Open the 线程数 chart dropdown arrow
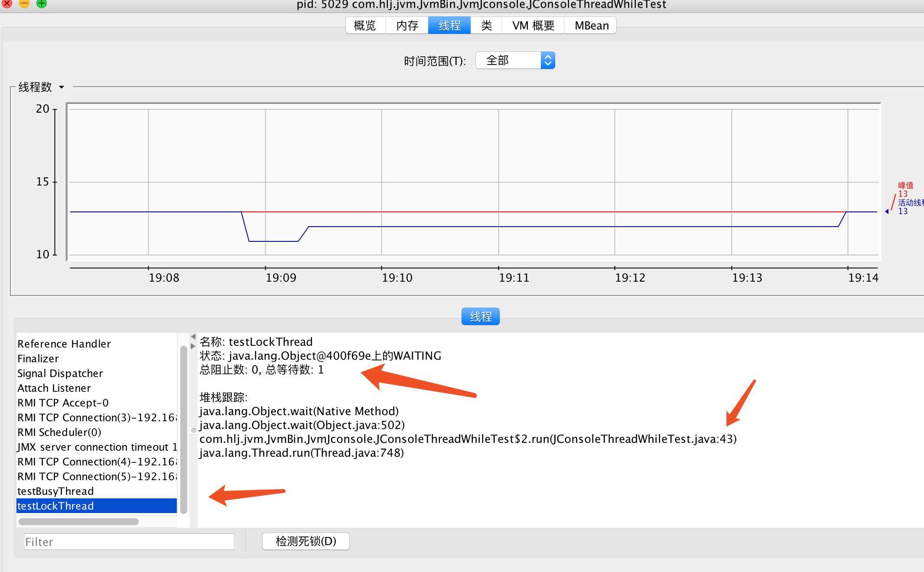924x572 pixels. tap(62, 87)
